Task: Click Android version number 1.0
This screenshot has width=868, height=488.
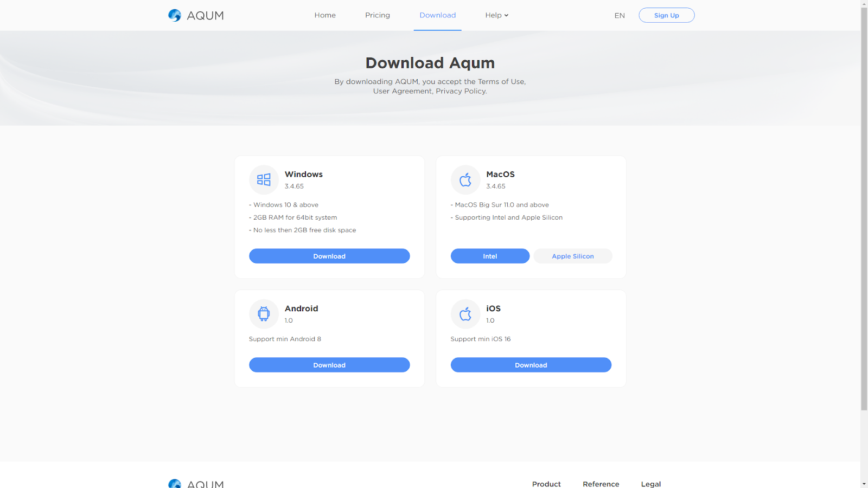Action: pyautogui.click(x=289, y=320)
